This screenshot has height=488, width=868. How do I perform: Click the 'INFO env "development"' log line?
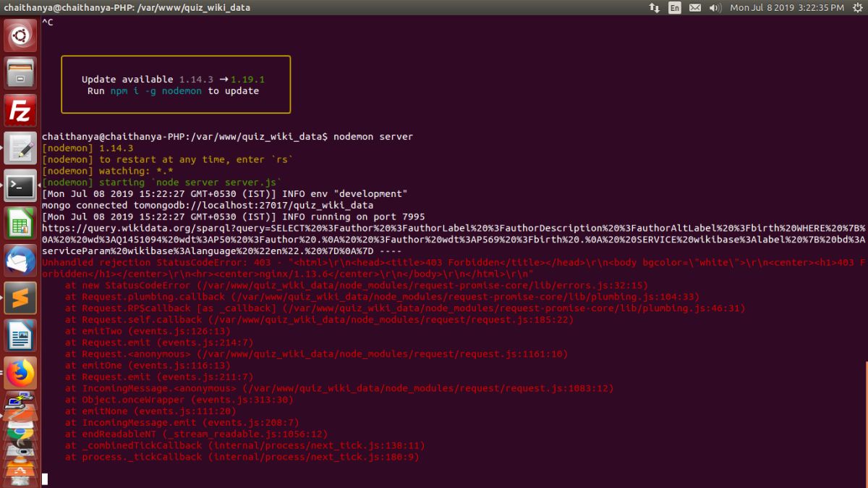[x=225, y=194]
